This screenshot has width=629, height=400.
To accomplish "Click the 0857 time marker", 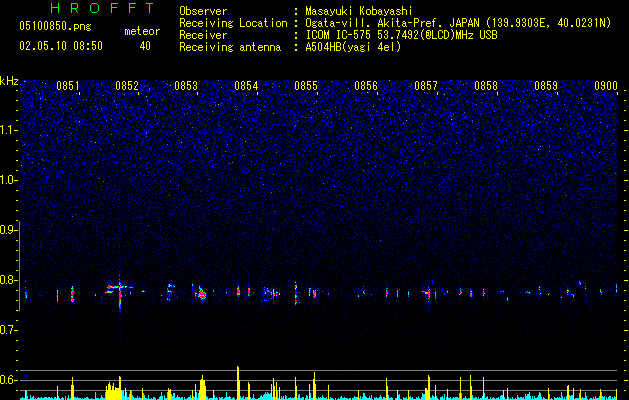I will [426, 86].
